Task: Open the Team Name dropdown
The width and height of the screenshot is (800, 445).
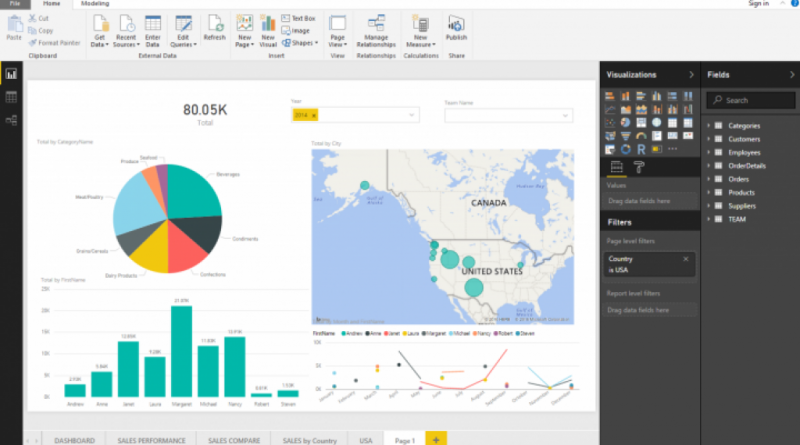Action: coord(567,116)
